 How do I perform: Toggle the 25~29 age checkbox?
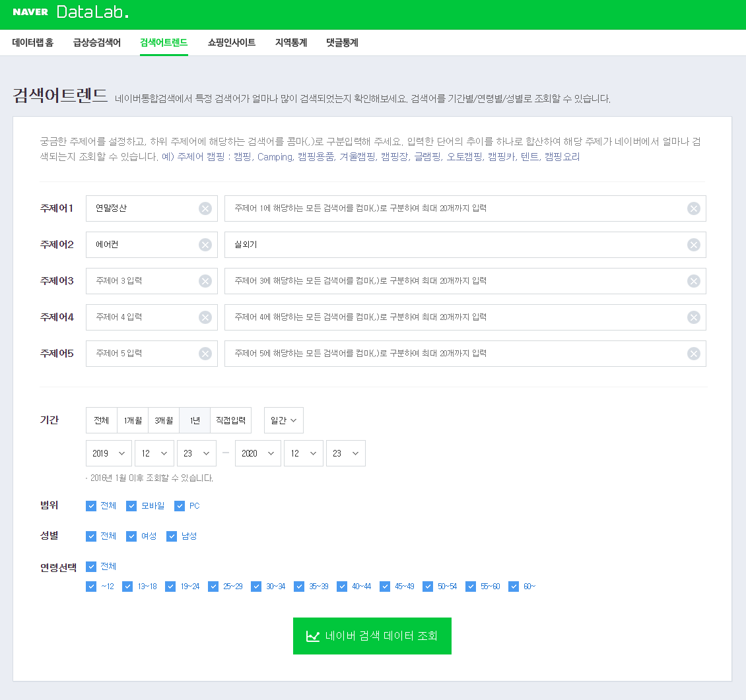[213, 587]
